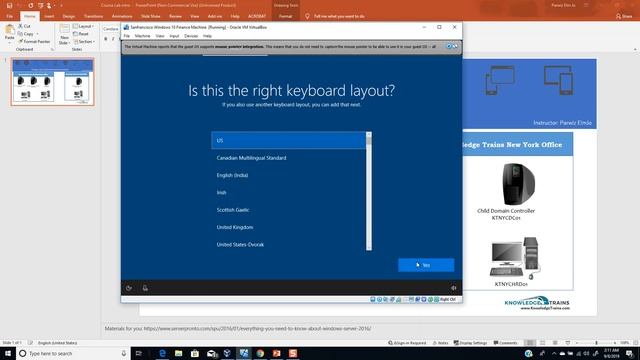This screenshot has height=360, width=640.
Task: Open File Explorer from taskbar
Action: 179,353
